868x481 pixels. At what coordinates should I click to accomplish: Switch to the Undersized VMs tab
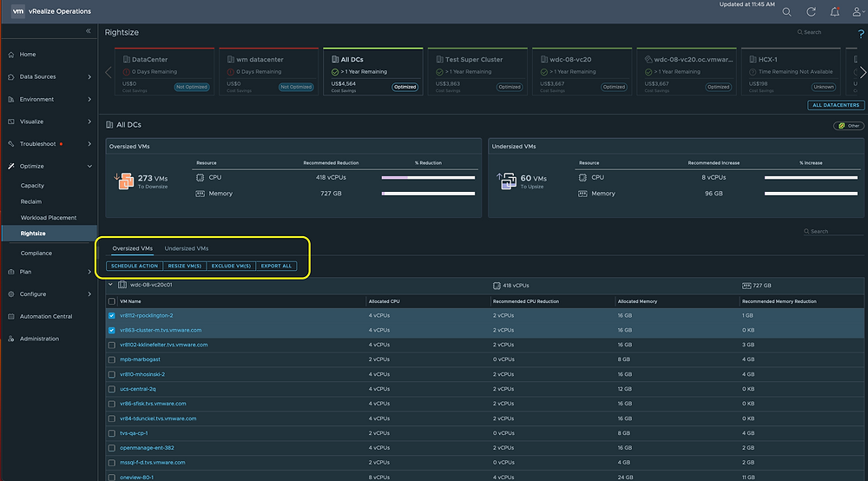pyautogui.click(x=187, y=248)
